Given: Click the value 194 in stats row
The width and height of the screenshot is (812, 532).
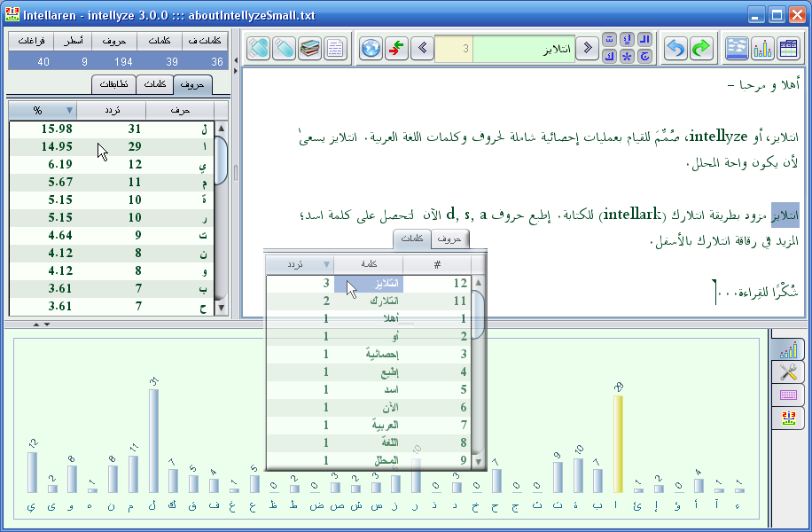Looking at the screenshot, I should [x=123, y=62].
